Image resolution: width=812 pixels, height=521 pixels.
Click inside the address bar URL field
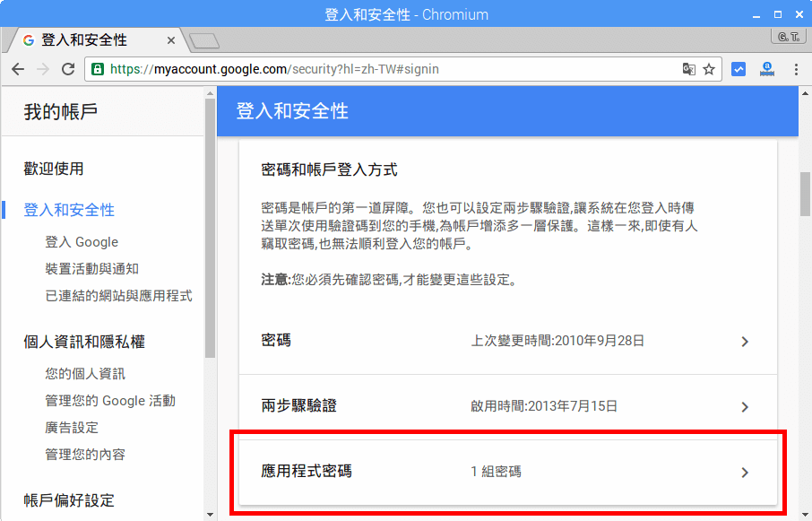[358, 68]
